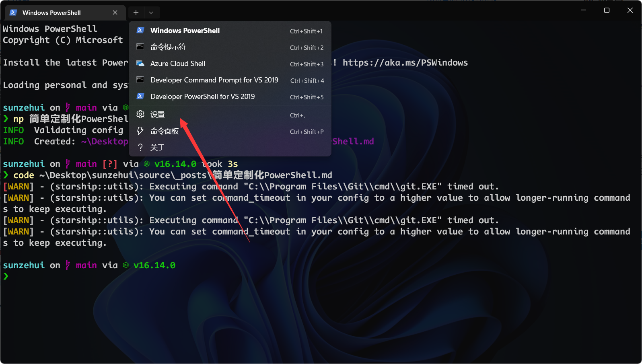Click the cmd icon beside 命令提示符
642x364 pixels.
click(x=140, y=47)
